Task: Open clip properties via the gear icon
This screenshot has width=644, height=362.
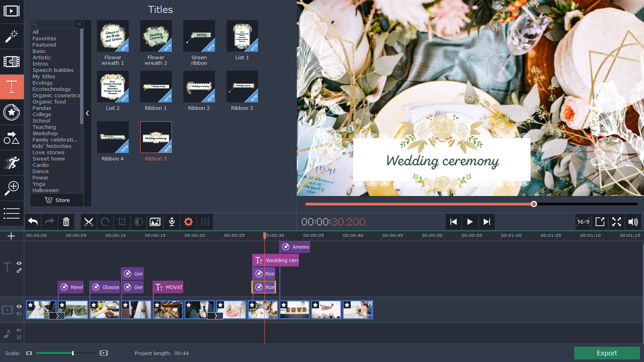Action: [x=188, y=222]
